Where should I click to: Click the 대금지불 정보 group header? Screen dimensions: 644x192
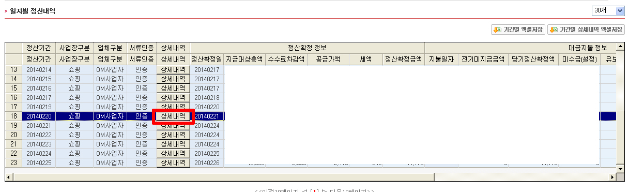tap(520, 48)
